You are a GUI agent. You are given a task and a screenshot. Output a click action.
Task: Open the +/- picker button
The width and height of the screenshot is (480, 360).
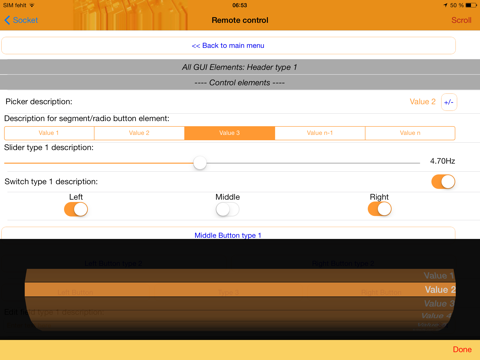449,102
